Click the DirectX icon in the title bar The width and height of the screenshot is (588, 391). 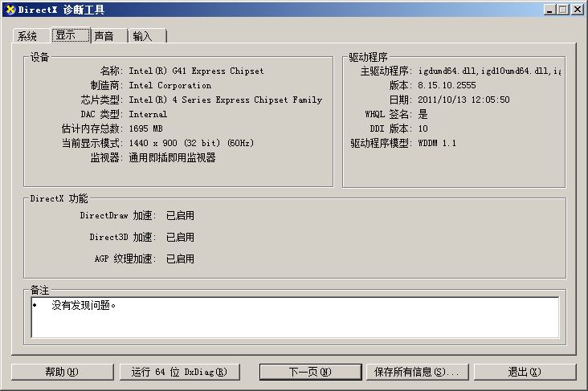10,10
